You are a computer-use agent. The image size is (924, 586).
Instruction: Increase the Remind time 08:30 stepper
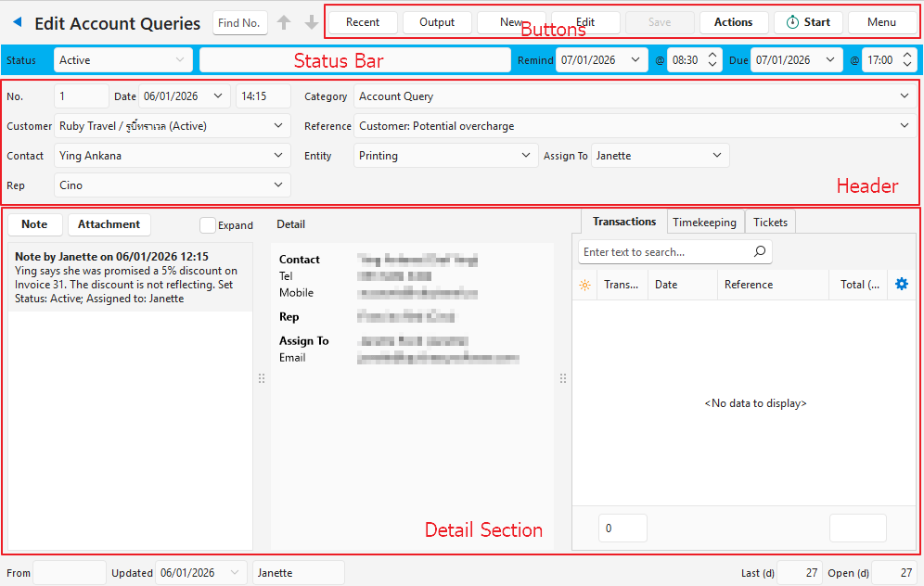[x=712, y=56]
